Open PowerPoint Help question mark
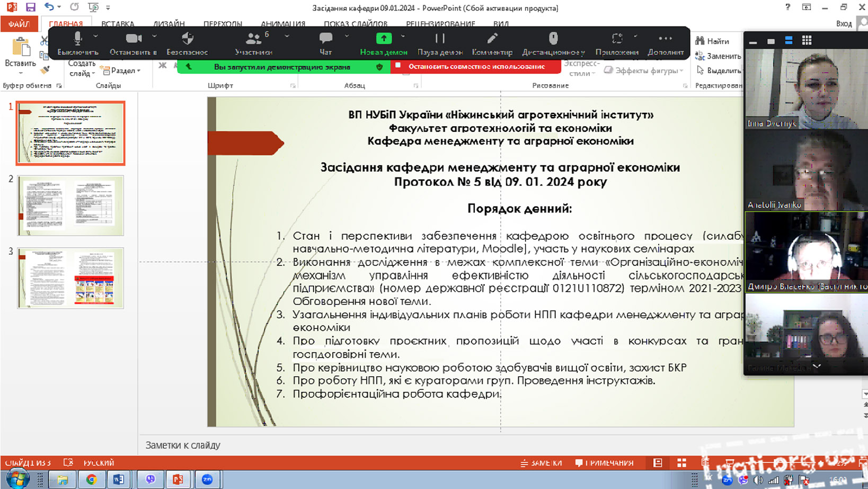Image resolution: width=868 pixels, height=489 pixels. coord(787,7)
